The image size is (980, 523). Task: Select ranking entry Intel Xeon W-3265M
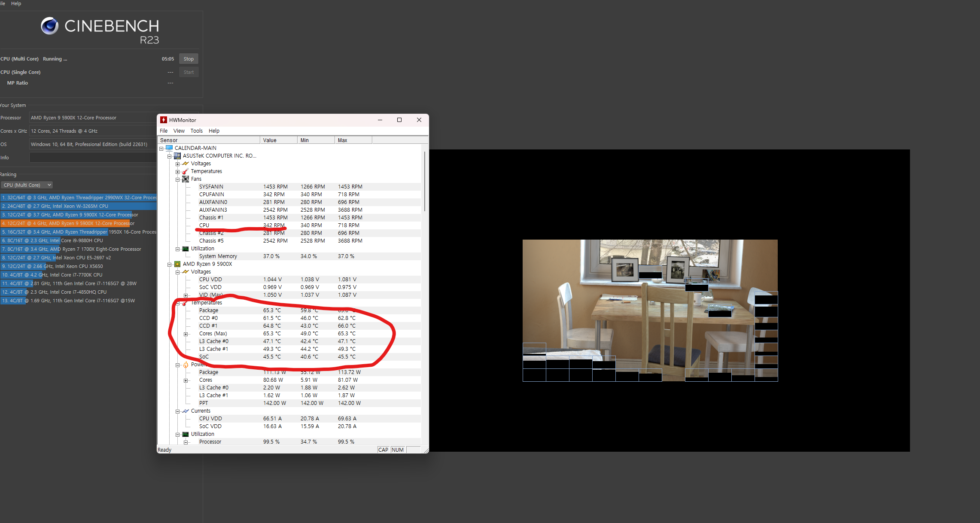[79, 206]
